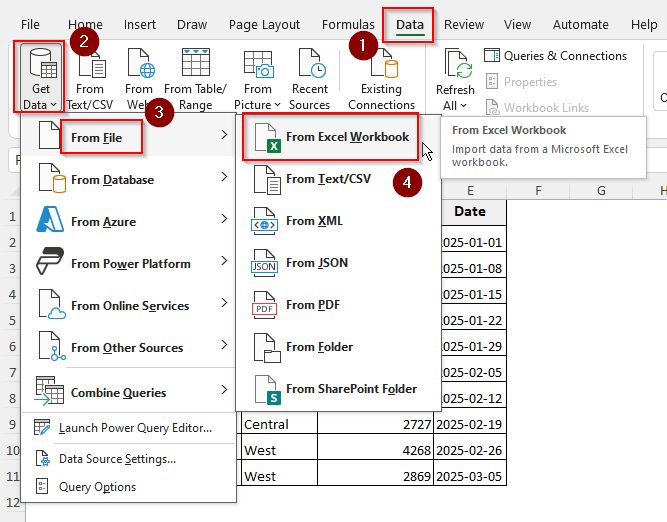Open the File tab
This screenshot has height=522, width=667.
click(30, 25)
